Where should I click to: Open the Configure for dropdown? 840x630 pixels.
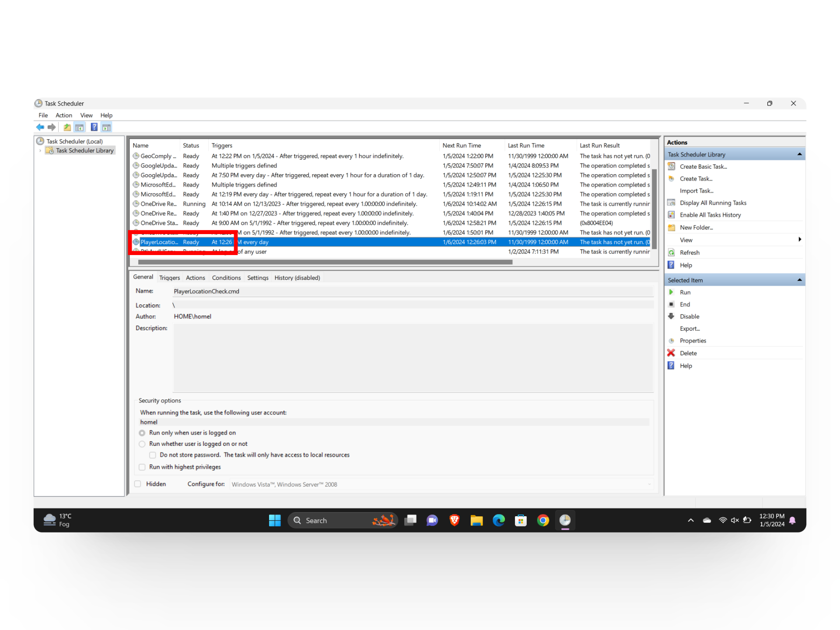tap(649, 484)
